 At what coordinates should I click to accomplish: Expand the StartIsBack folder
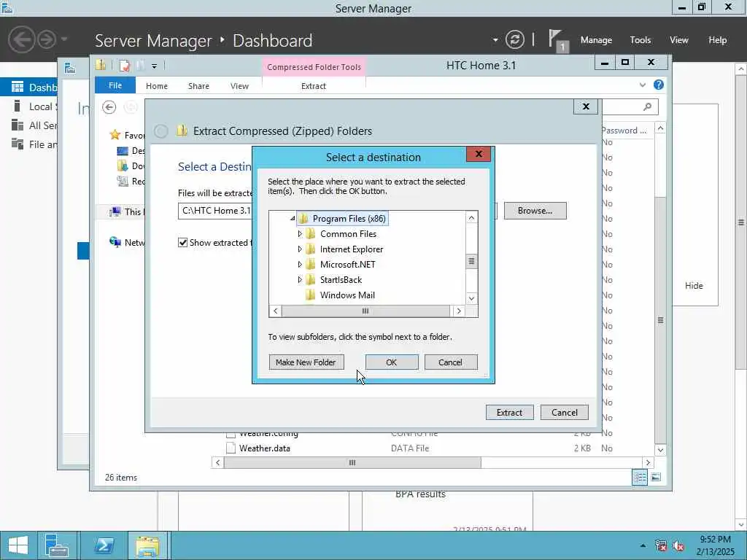300,279
